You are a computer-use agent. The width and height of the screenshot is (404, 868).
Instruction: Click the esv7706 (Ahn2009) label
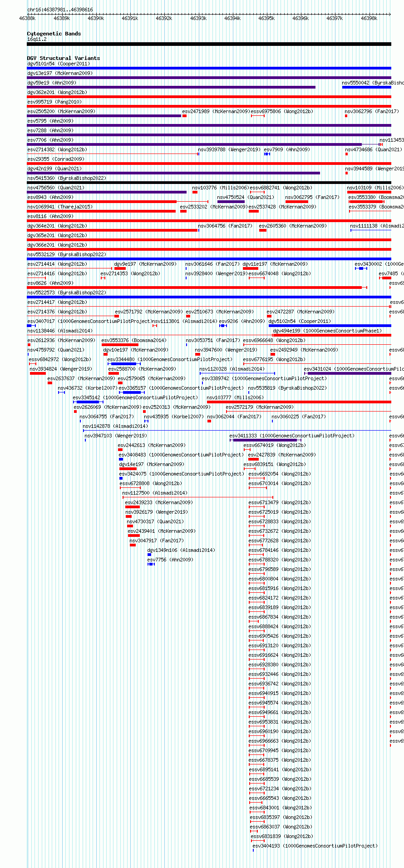50,140
